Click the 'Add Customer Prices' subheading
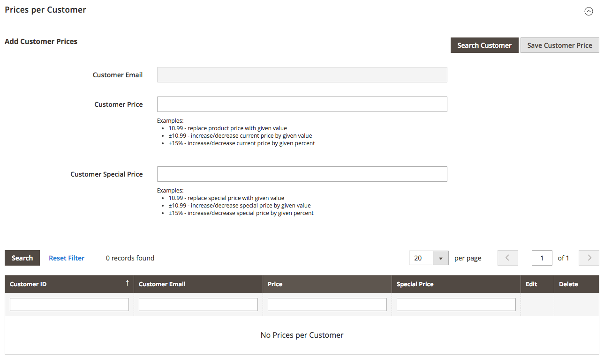 [41, 41]
